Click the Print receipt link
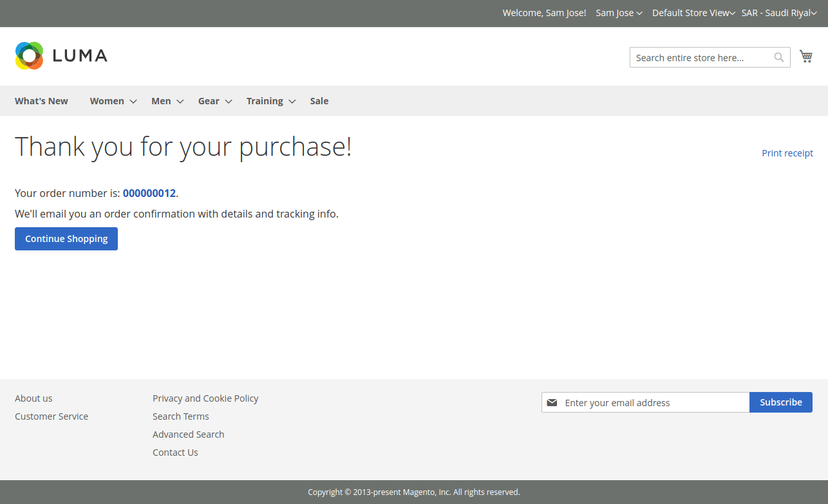This screenshot has height=504, width=828. (787, 153)
